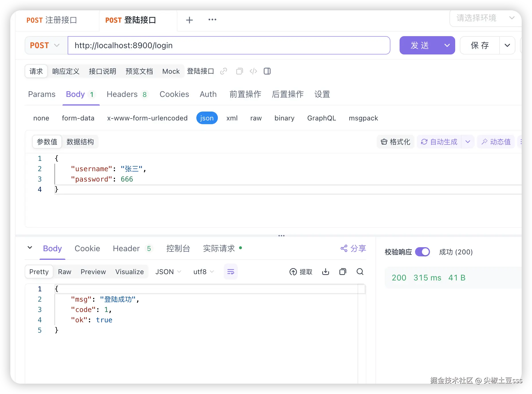Open the generate code icon

tap(253, 71)
